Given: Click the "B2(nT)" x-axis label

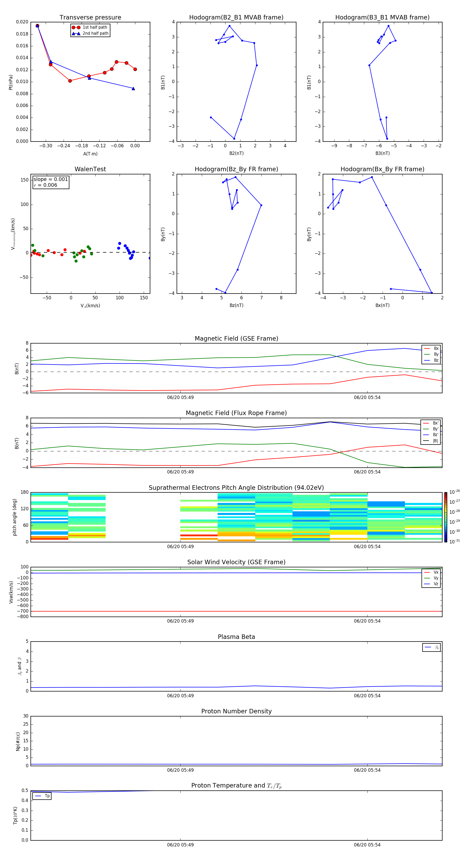Looking at the screenshot, I should (x=236, y=153).
